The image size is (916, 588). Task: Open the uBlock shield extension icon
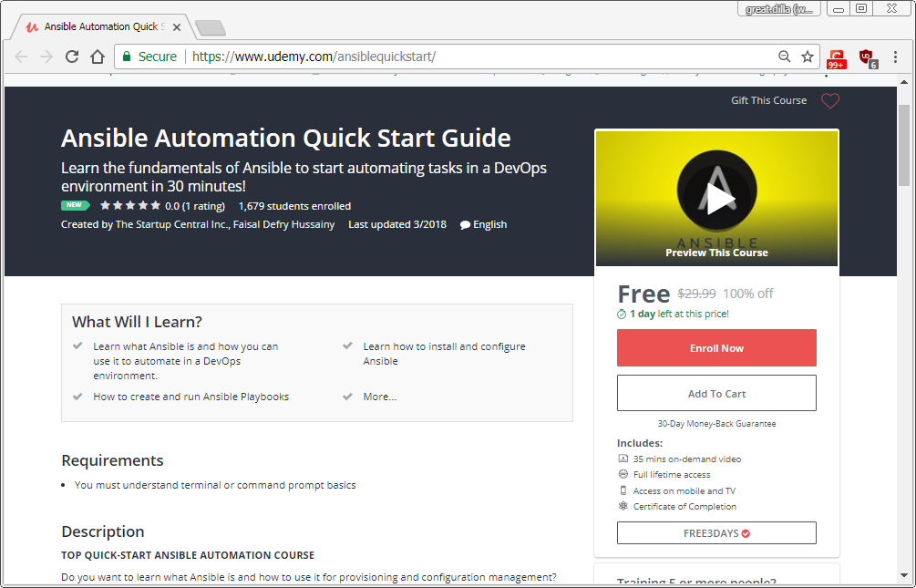[868, 57]
